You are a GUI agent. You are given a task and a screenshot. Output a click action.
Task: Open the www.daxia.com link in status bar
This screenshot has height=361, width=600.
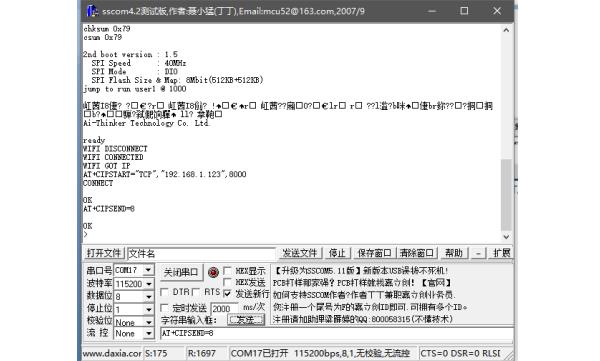click(x=112, y=353)
